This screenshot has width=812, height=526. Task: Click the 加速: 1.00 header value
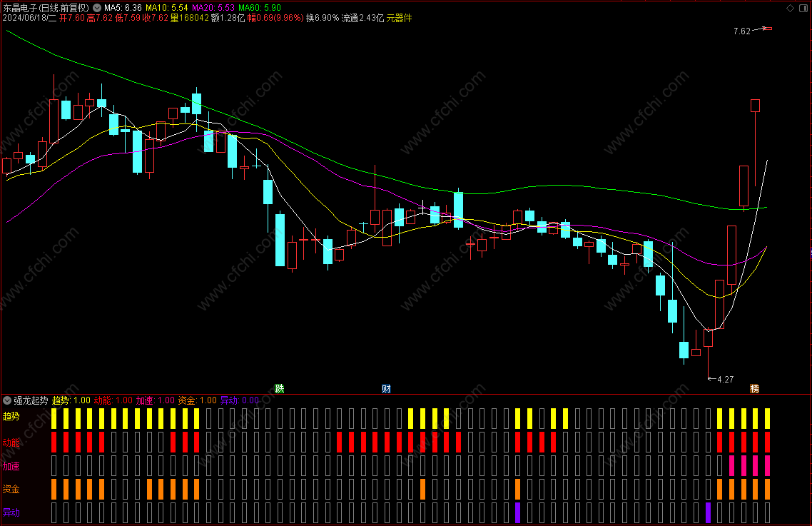[156, 400]
